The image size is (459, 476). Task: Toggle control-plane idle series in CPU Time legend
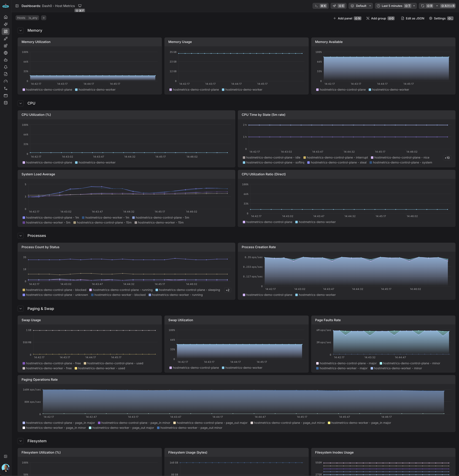click(x=273, y=158)
